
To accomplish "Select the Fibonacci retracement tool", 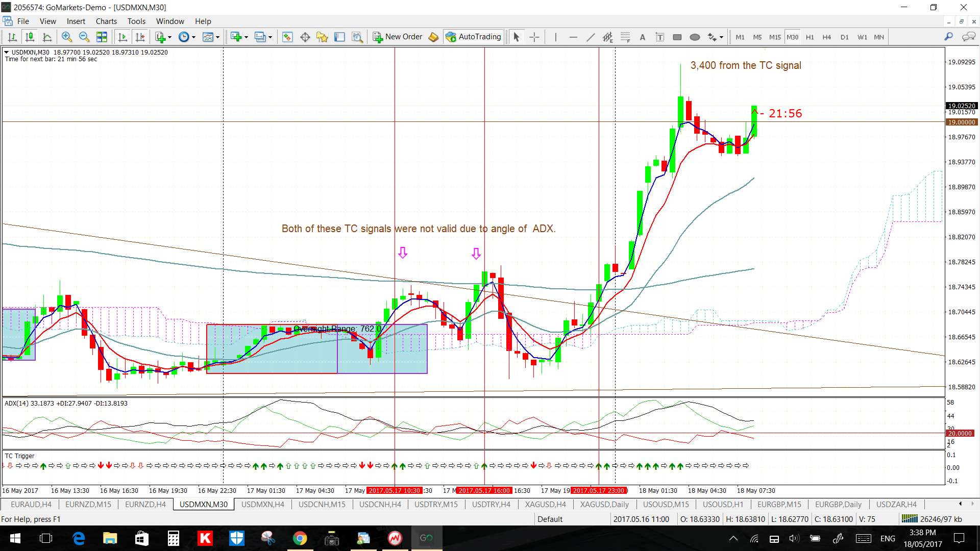I will click(x=625, y=37).
